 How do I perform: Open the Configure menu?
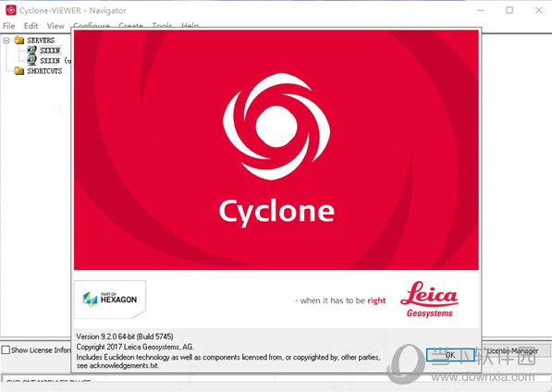click(x=92, y=25)
